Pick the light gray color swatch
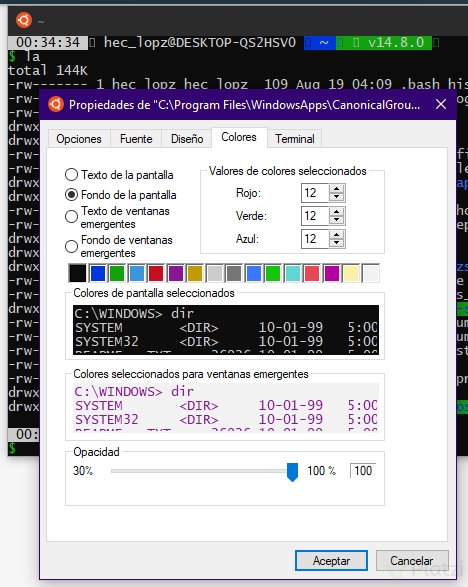The height and width of the screenshot is (587, 468). 215,273
